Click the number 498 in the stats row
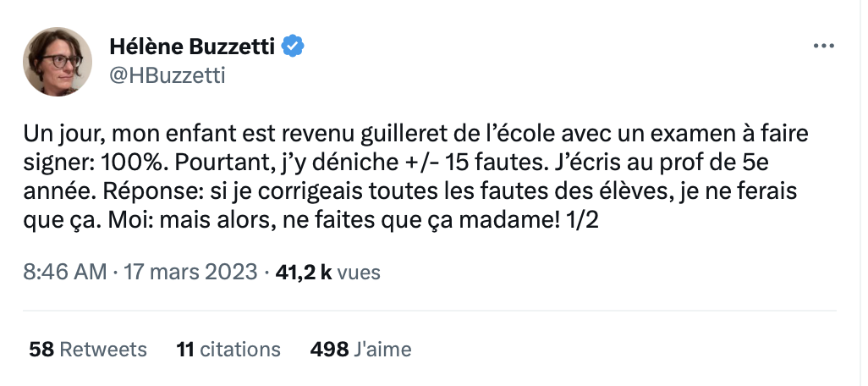This screenshot has height=386, width=868. tap(329, 350)
